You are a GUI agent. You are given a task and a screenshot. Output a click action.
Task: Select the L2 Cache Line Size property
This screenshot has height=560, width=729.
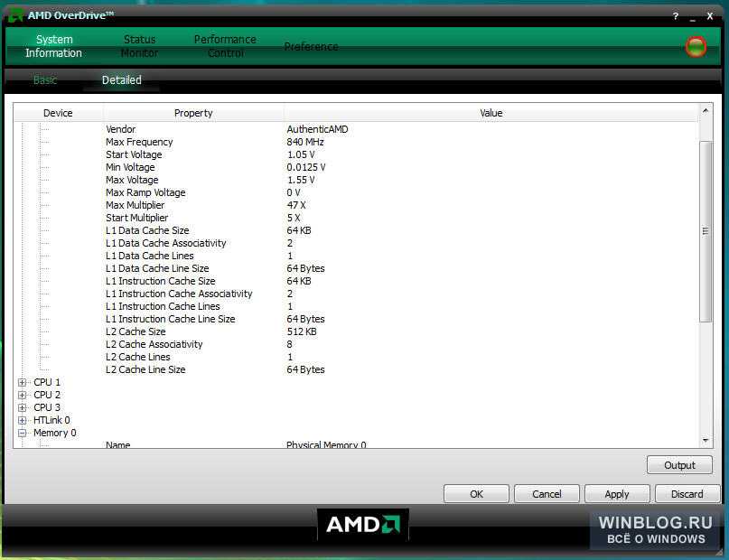145,369
